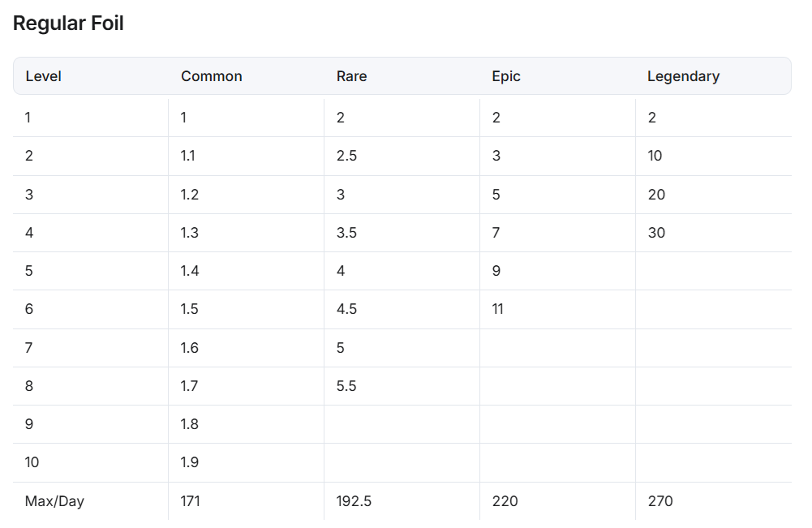
Task: Select the Common level 5 value 1.4
Action: [x=190, y=271]
